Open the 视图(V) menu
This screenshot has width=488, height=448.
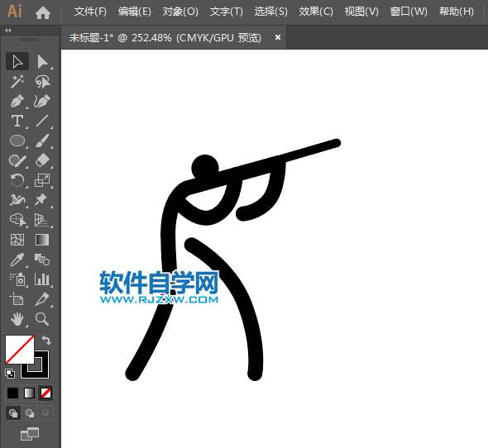coord(361,12)
